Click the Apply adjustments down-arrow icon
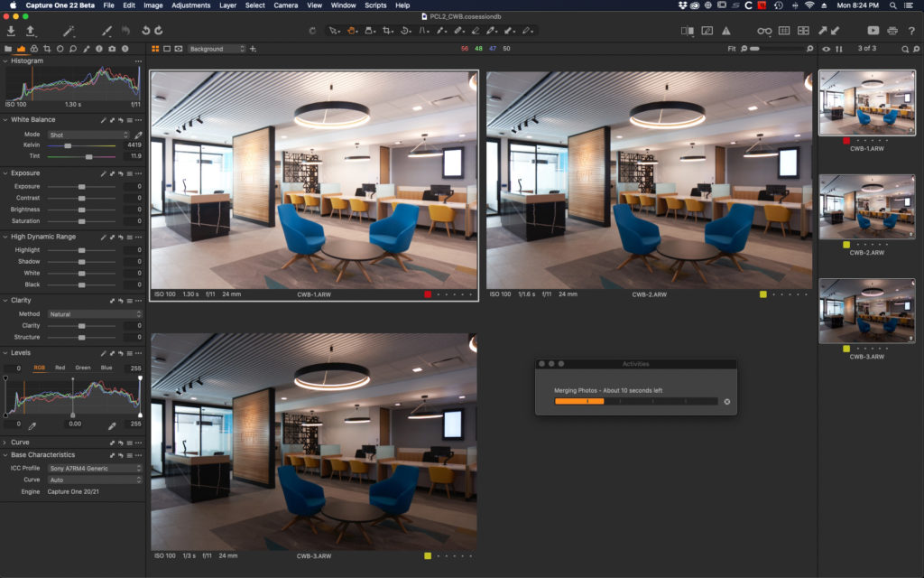Image resolution: width=924 pixels, height=578 pixels. [x=835, y=31]
